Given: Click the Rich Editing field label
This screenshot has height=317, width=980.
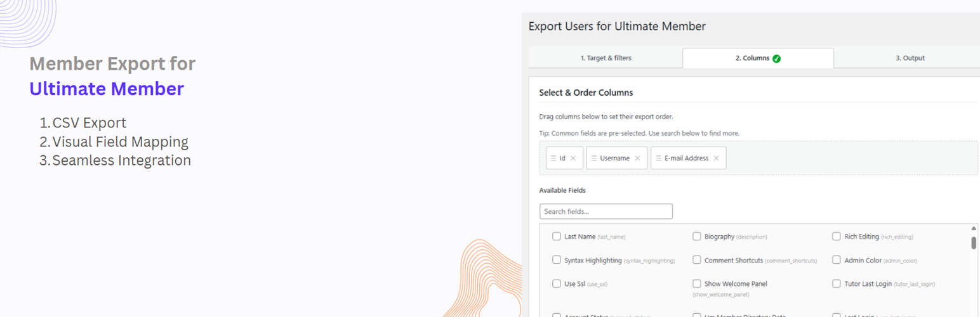Looking at the screenshot, I should click(x=862, y=236).
